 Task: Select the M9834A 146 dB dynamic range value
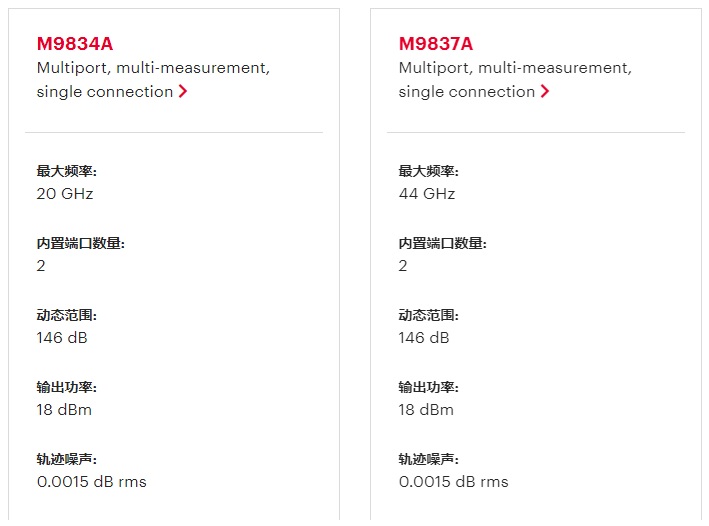[x=62, y=338]
